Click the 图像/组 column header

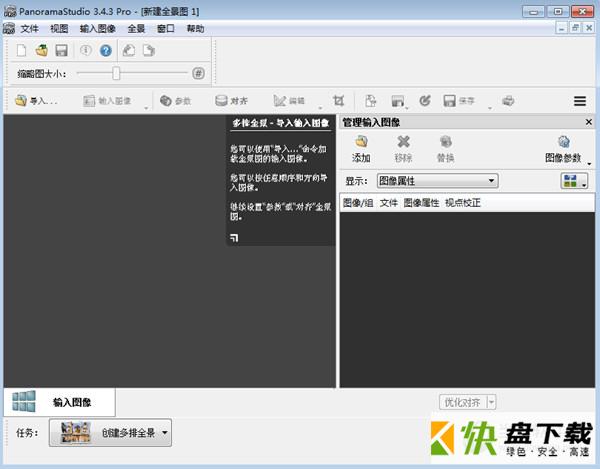pos(357,203)
